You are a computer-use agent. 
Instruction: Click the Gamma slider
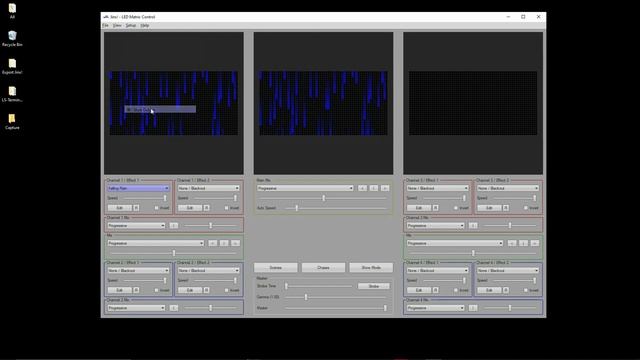336,297
